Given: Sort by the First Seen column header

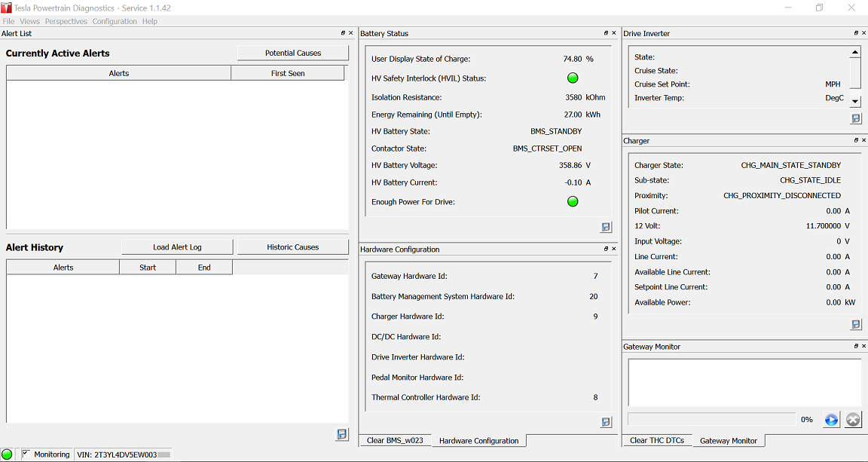Looking at the screenshot, I should [287, 73].
